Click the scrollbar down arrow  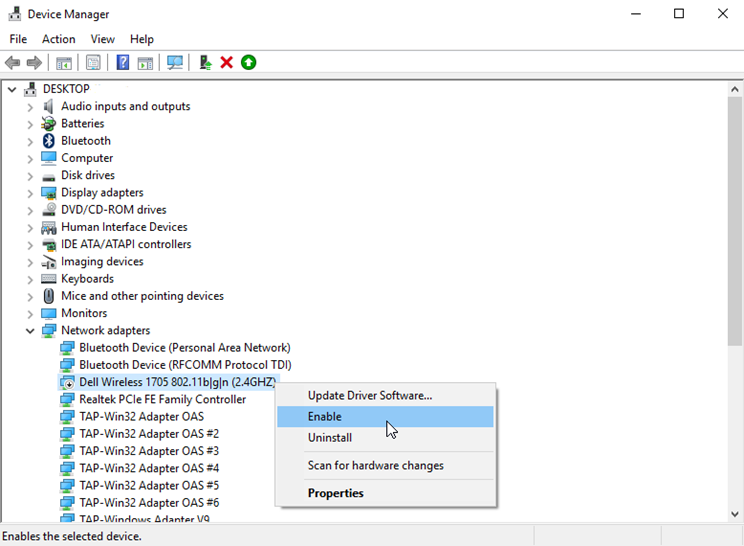click(735, 514)
